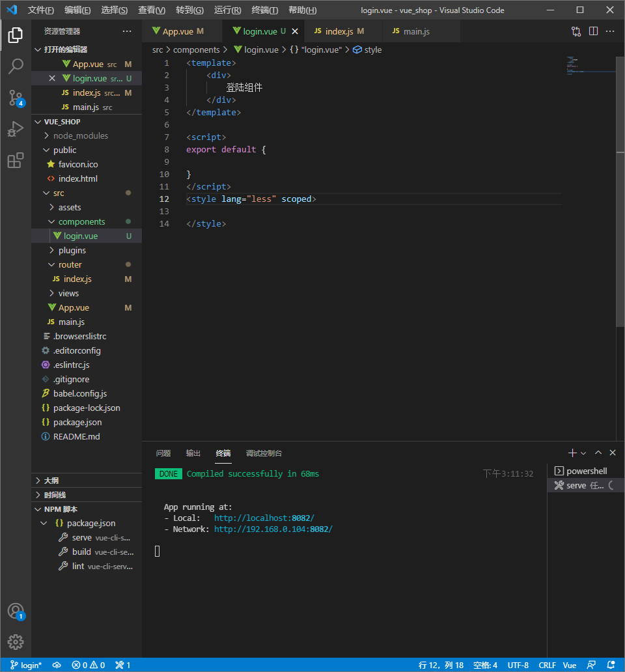
Task: Open the 查看(V) menu
Action: tap(152, 10)
